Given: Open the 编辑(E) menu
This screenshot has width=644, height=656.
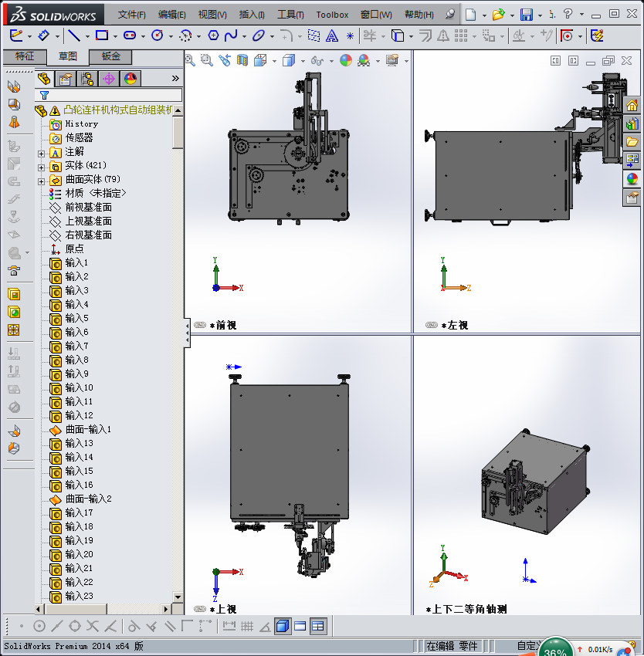Looking at the screenshot, I should point(171,15).
